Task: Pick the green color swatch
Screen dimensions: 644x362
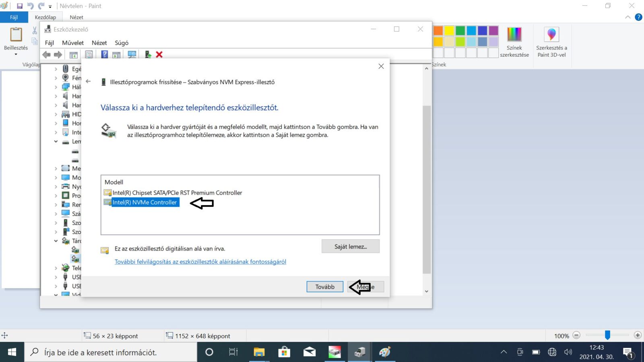Action: click(x=460, y=31)
